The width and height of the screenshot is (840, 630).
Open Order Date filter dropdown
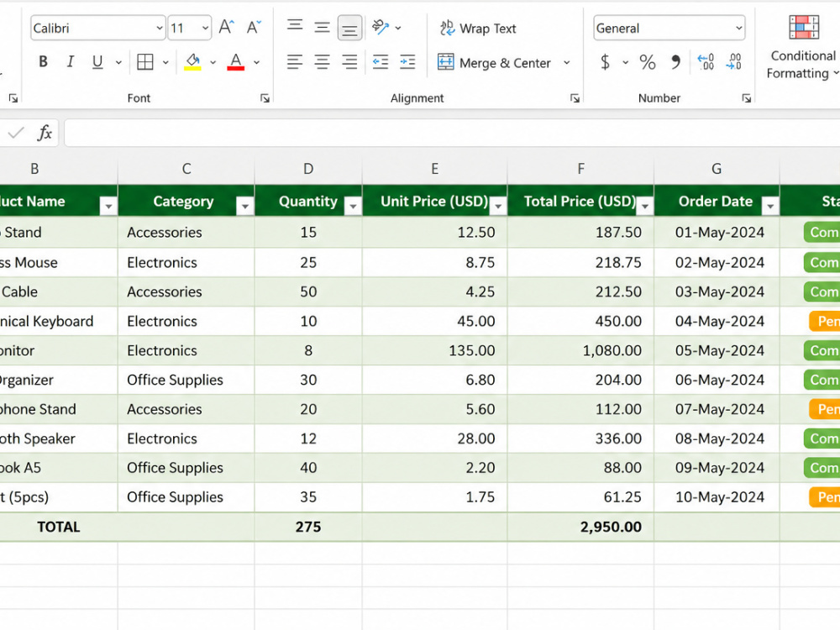pos(770,206)
